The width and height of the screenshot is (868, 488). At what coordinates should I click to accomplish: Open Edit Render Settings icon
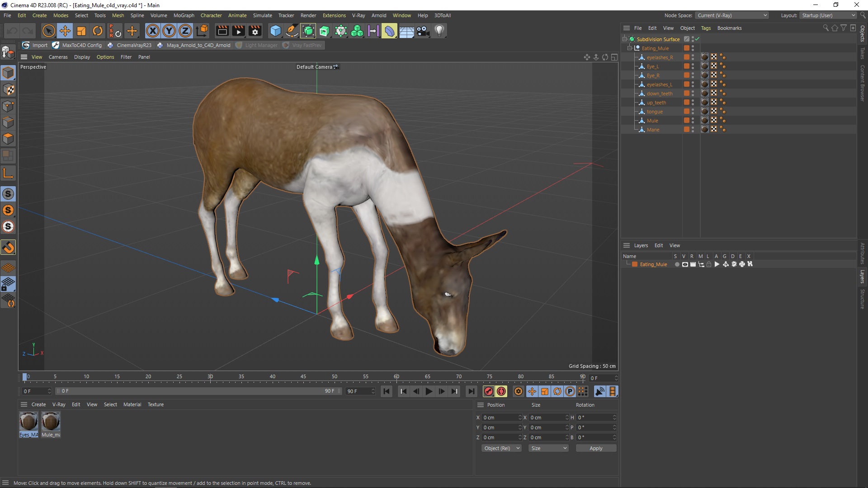(255, 31)
